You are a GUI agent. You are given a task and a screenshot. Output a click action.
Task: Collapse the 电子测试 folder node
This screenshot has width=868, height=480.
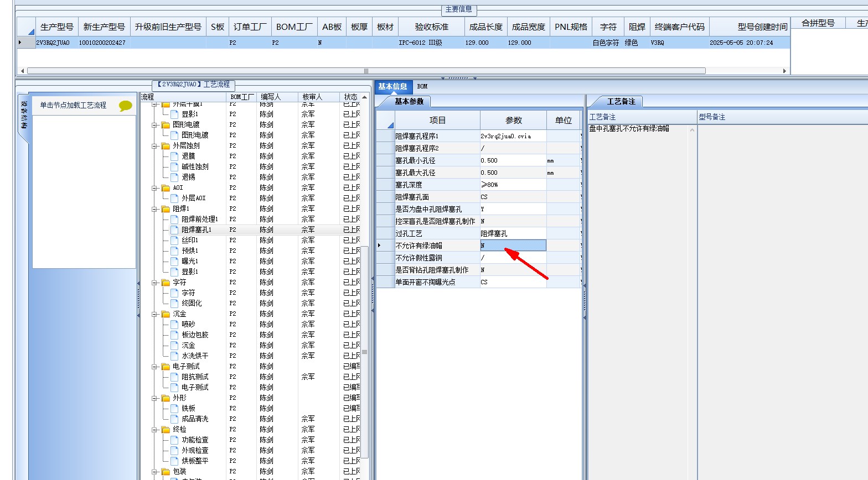pos(155,367)
